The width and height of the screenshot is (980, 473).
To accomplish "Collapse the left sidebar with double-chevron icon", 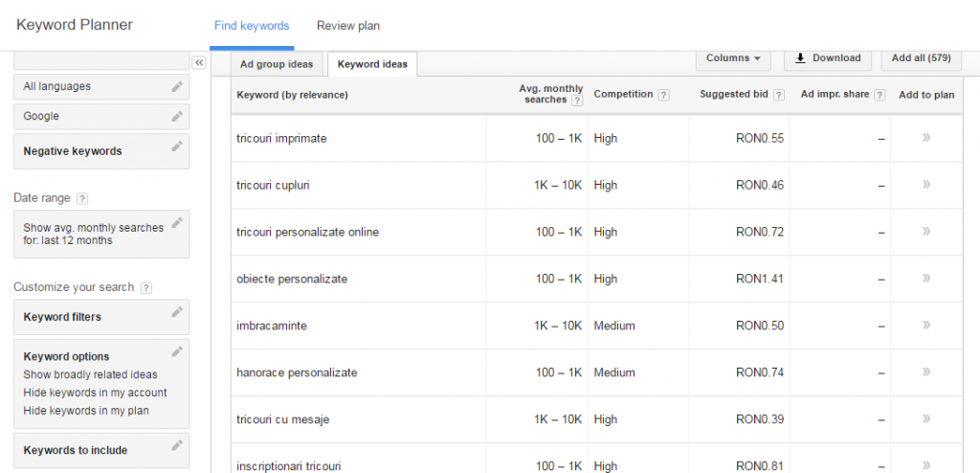I will (199, 62).
